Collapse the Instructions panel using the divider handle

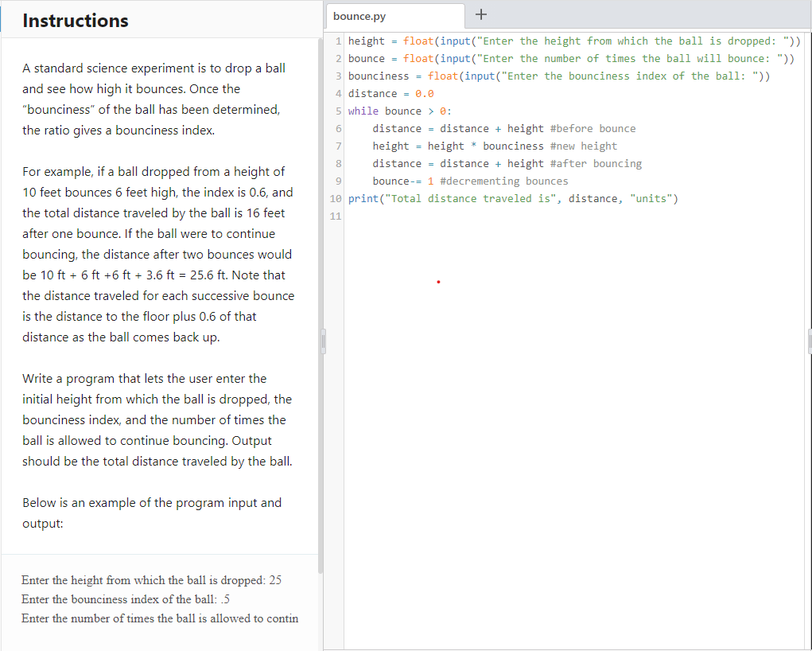pyautogui.click(x=323, y=341)
